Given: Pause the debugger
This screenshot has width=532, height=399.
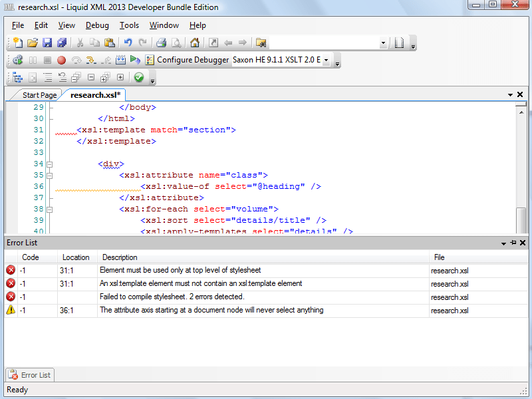Looking at the screenshot, I should (x=33, y=60).
